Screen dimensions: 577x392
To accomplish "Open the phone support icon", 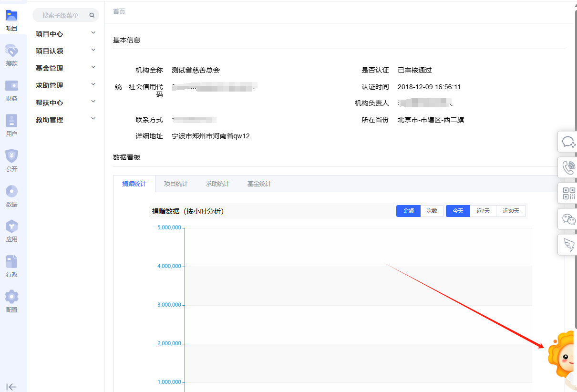I will click(568, 168).
